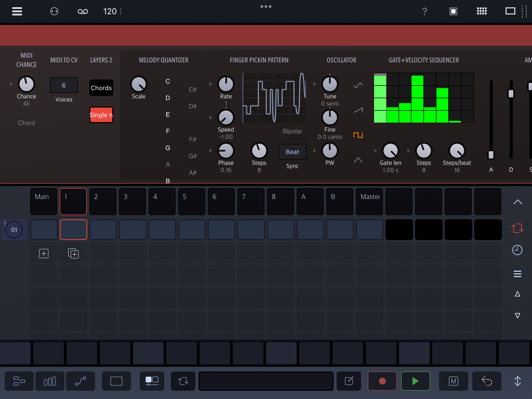
Task: Select the Master scene tab
Action: tap(369, 202)
